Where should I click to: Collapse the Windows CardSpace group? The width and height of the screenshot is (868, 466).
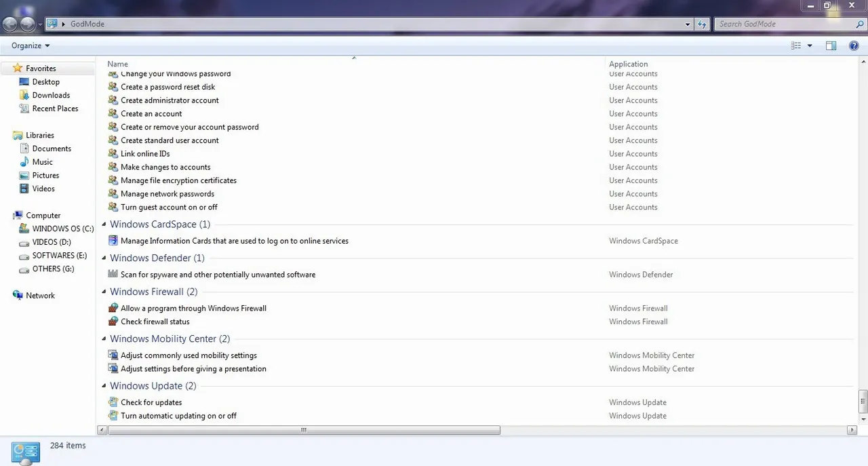pos(104,225)
